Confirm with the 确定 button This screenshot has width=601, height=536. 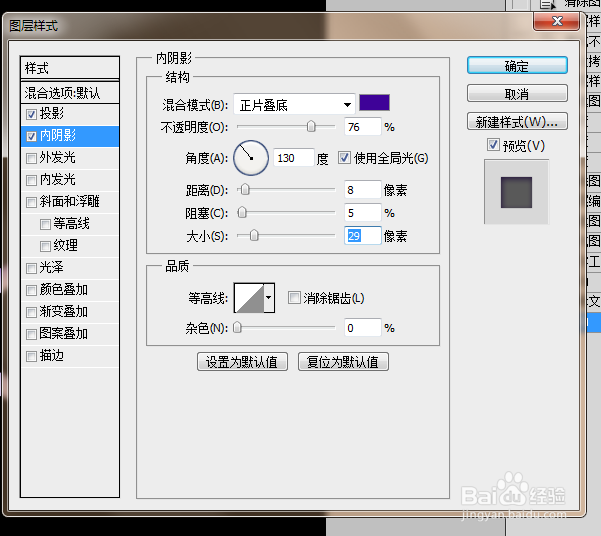[x=517, y=66]
